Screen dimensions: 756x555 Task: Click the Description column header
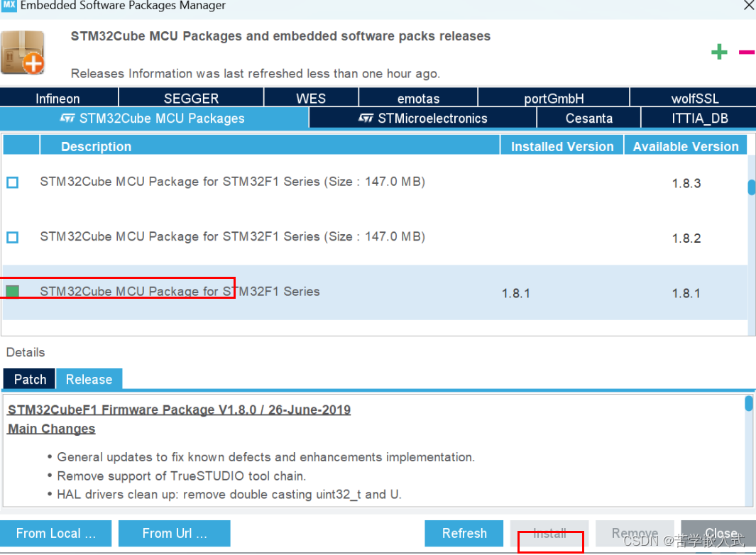click(270, 146)
